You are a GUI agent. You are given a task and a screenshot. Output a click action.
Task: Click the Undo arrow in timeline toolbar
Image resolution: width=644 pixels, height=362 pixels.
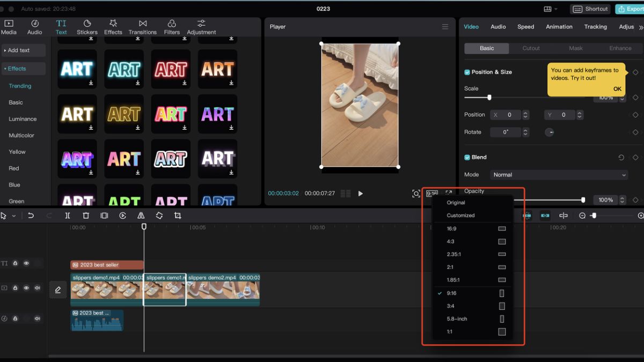tap(31, 216)
